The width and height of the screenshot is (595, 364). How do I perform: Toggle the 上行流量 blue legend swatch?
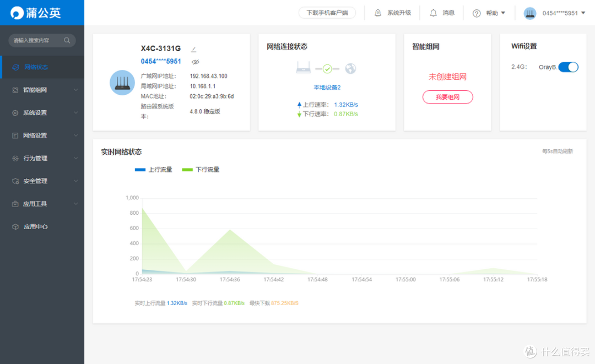pyautogui.click(x=140, y=170)
